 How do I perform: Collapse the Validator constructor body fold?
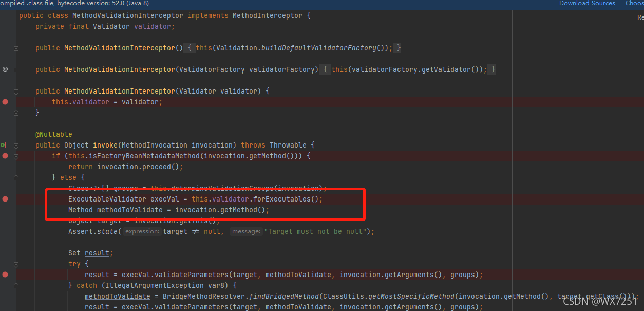tap(16, 91)
